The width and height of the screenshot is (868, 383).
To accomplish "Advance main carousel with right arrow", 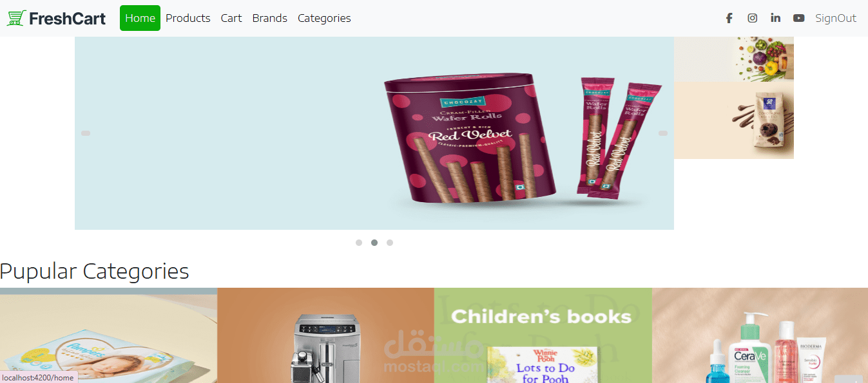I will (x=662, y=133).
